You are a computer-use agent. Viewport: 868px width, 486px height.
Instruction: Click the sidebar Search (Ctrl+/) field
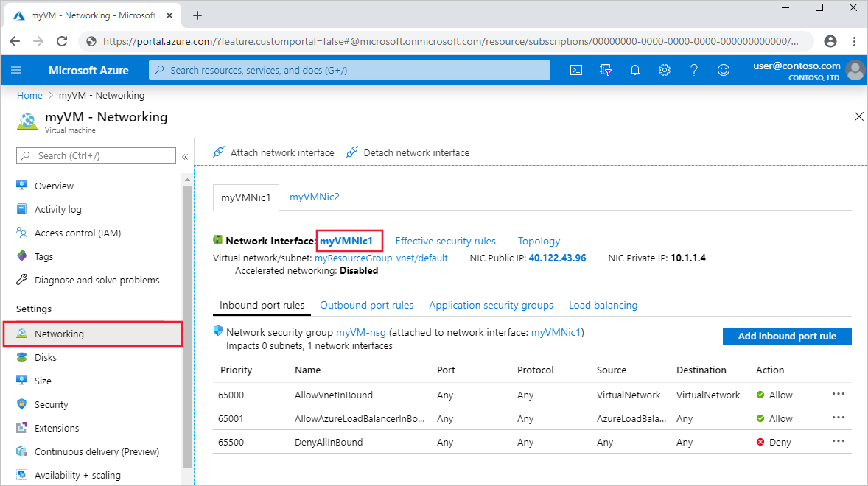click(96, 155)
